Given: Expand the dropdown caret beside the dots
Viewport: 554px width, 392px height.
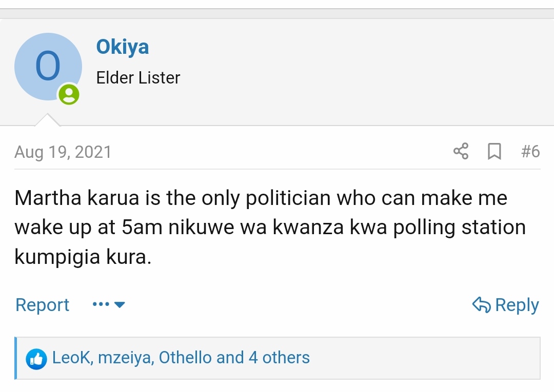Looking at the screenshot, I should coord(120,305).
